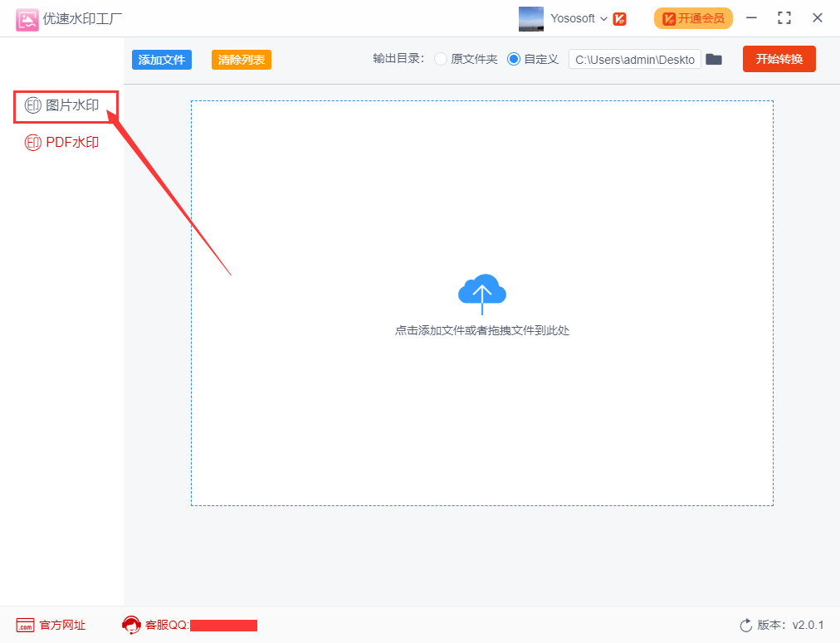Minimize the application window

tap(751, 18)
